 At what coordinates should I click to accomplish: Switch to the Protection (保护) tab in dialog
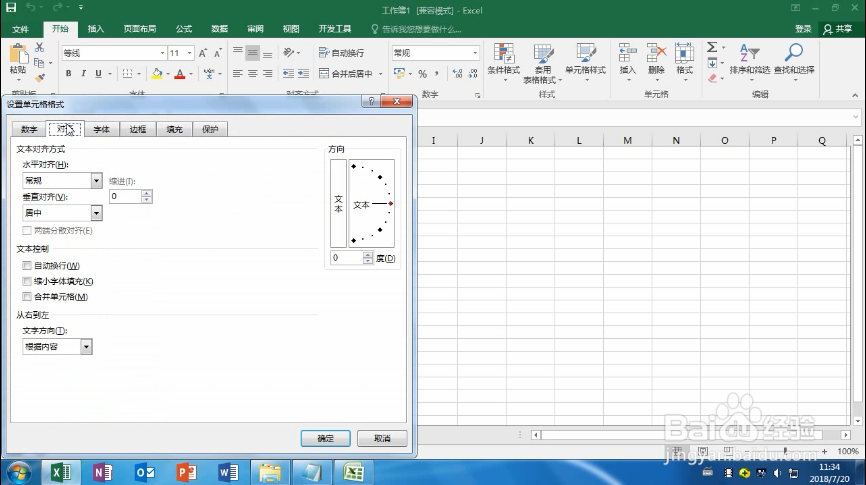[210, 129]
